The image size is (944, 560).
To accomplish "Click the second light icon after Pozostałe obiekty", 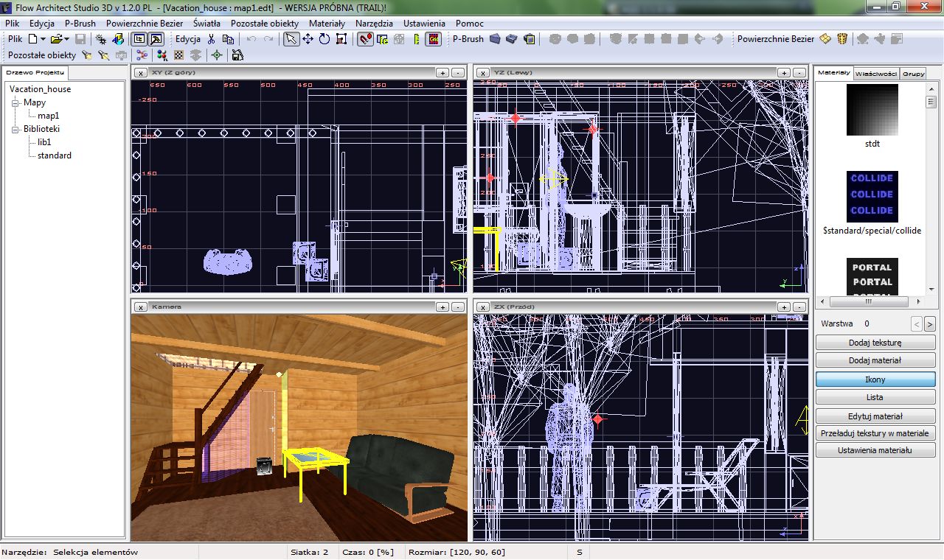I will [104, 55].
